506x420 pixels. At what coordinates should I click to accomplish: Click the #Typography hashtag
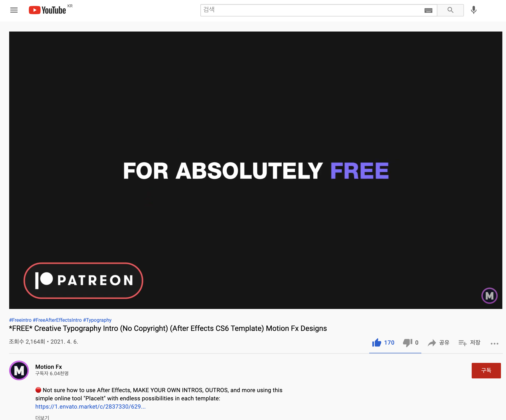pyautogui.click(x=97, y=320)
